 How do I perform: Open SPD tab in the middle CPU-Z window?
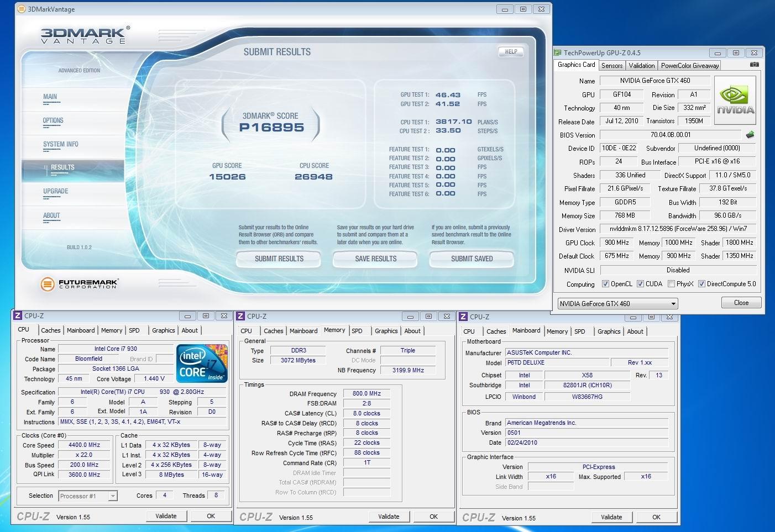point(357,331)
